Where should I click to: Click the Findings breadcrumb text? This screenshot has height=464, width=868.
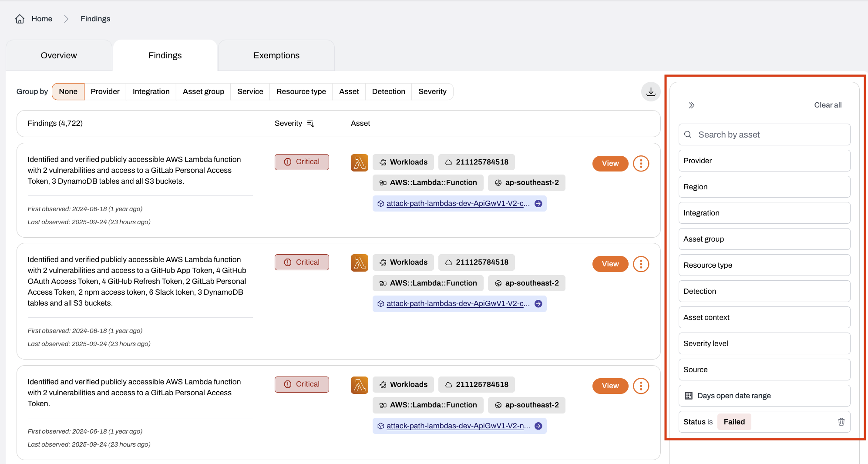click(x=95, y=19)
